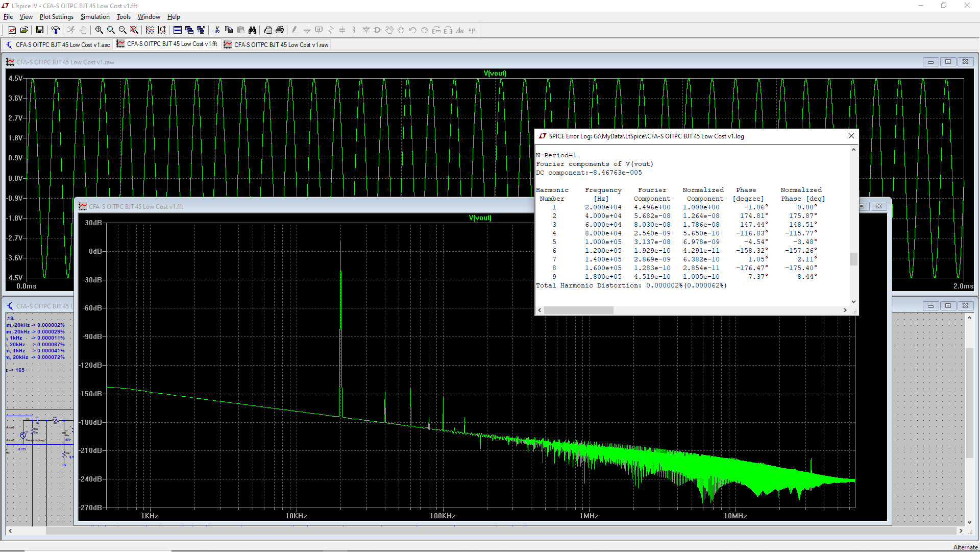The image size is (980, 553).
Task: Click the schematic window scroll-down arrow
Action: (969, 522)
